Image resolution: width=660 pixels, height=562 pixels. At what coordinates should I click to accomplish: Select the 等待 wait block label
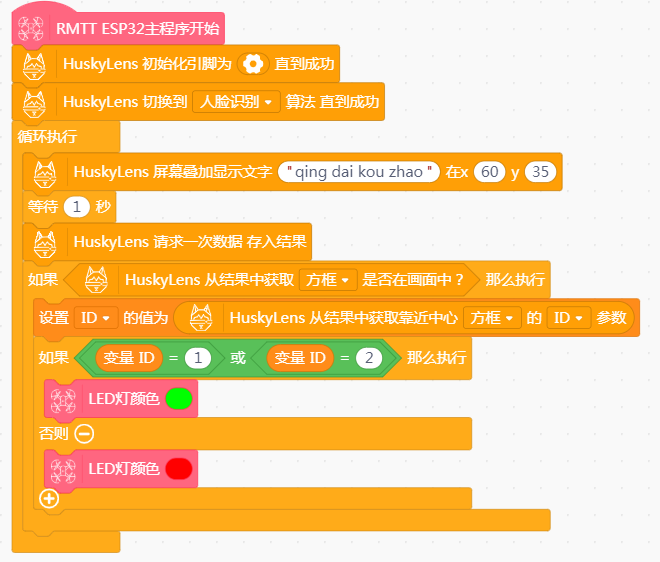[x=43, y=207]
